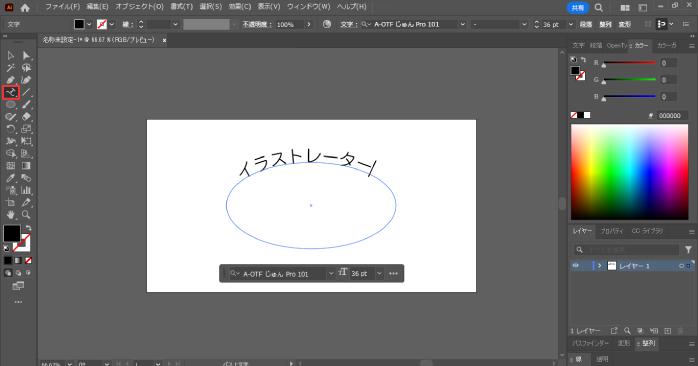Select the Free Transform tool
Image resolution: width=698 pixels, height=366 pixels.
point(26,141)
